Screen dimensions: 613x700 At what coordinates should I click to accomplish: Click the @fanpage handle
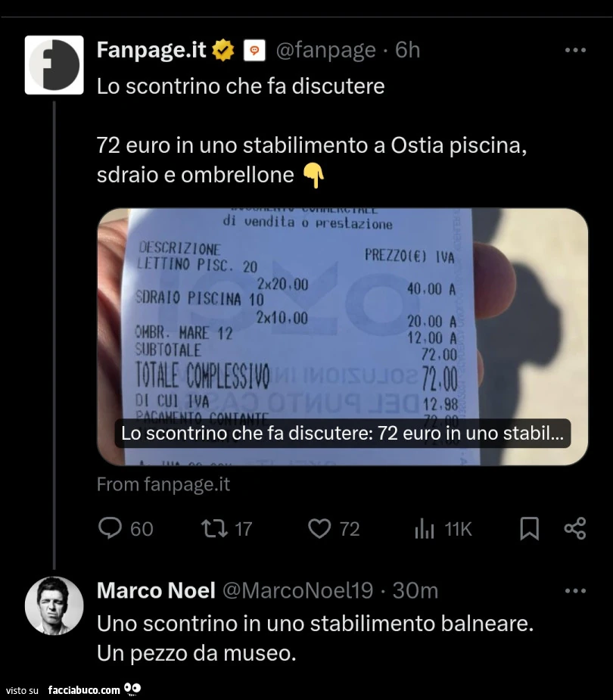click(x=325, y=49)
